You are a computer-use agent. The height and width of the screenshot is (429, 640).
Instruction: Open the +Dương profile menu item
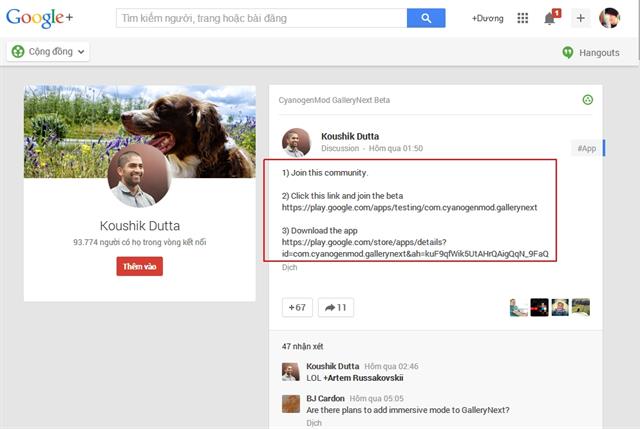pyautogui.click(x=488, y=18)
